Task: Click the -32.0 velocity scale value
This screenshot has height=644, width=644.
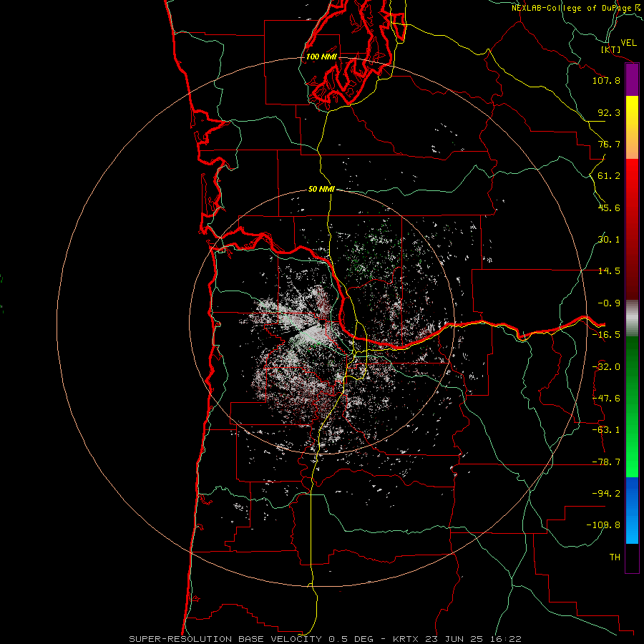Action: point(606,367)
